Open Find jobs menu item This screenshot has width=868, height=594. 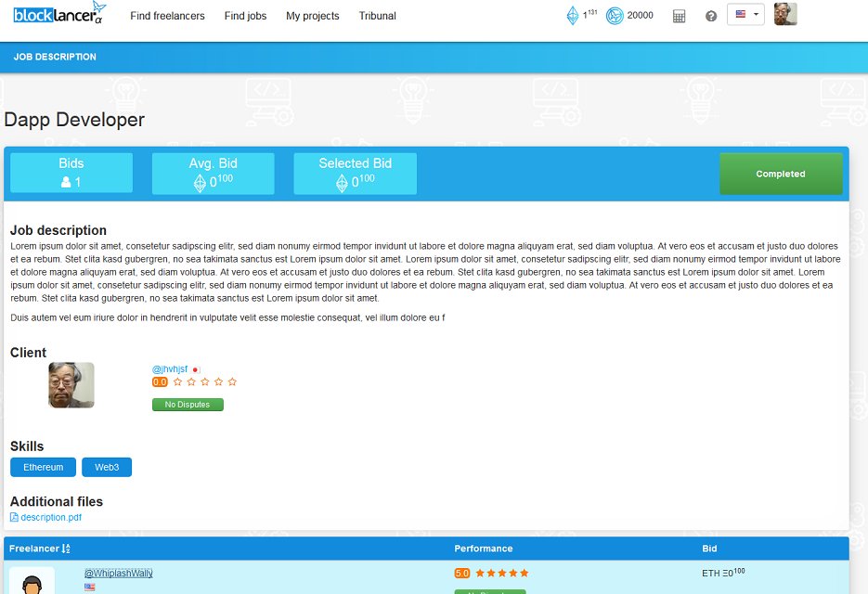[x=245, y=16]
